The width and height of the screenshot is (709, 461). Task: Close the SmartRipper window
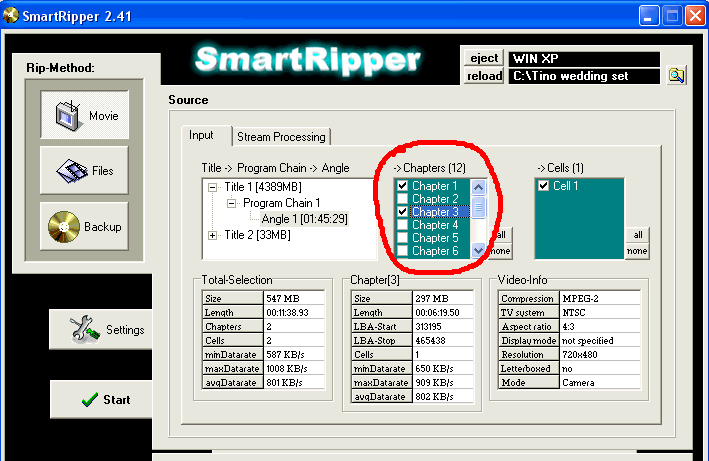695,16
